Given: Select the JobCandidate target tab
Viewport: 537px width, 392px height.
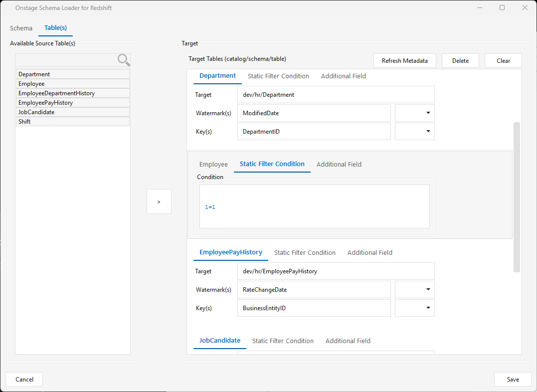Looking at the screenshot, I should 220,341.
